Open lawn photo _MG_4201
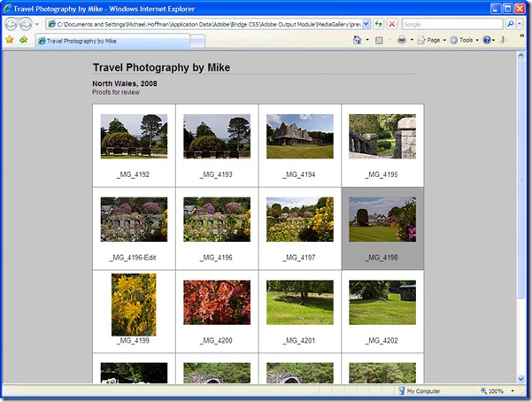 300,302
